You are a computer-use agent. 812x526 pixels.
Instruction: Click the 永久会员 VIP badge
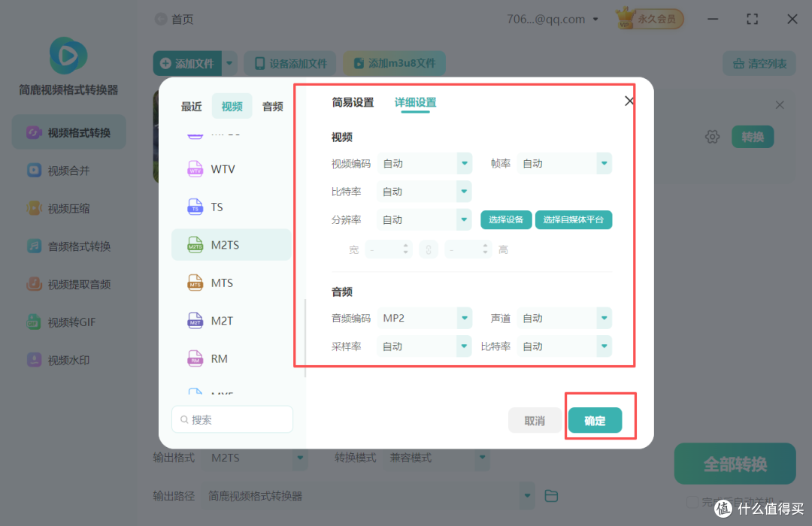point(650,19)
